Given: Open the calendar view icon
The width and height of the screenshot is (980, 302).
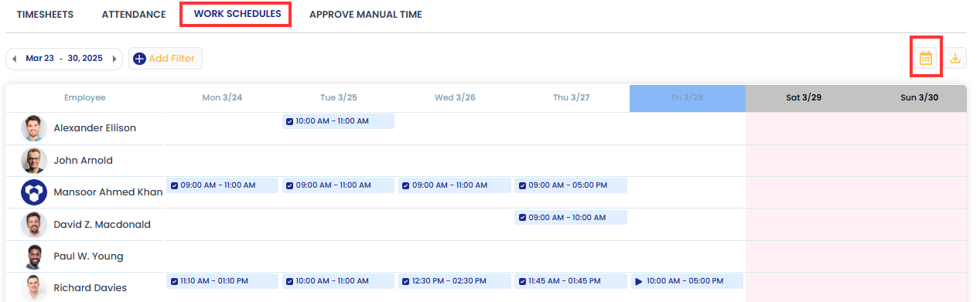Looking at the screenshot, I should coord(925,58).
